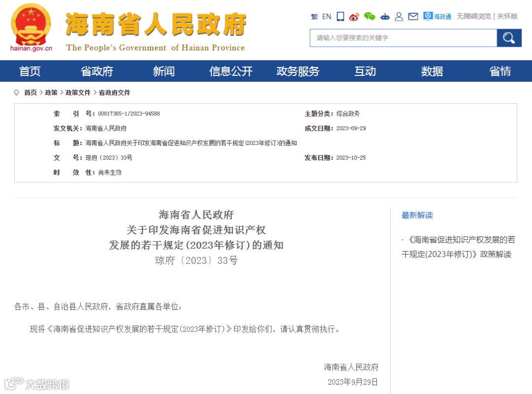Click the breadcrumb location pin icon
Image resolution: width=532 pixels, height=394 pixels.
pyautogui.click(x=16, y=93)
